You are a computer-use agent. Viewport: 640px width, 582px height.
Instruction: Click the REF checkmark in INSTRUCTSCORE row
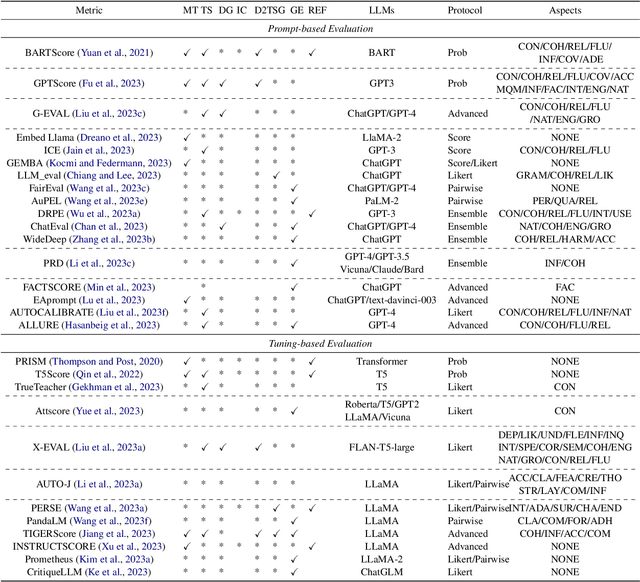(312, 546)
